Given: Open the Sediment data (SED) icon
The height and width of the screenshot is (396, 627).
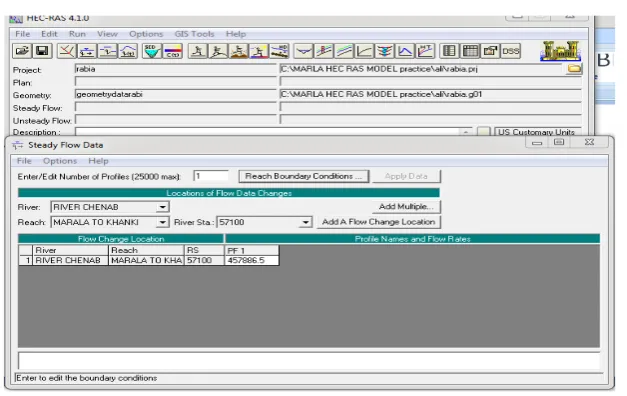Looking at the screenshot, I should coord(152,51).
